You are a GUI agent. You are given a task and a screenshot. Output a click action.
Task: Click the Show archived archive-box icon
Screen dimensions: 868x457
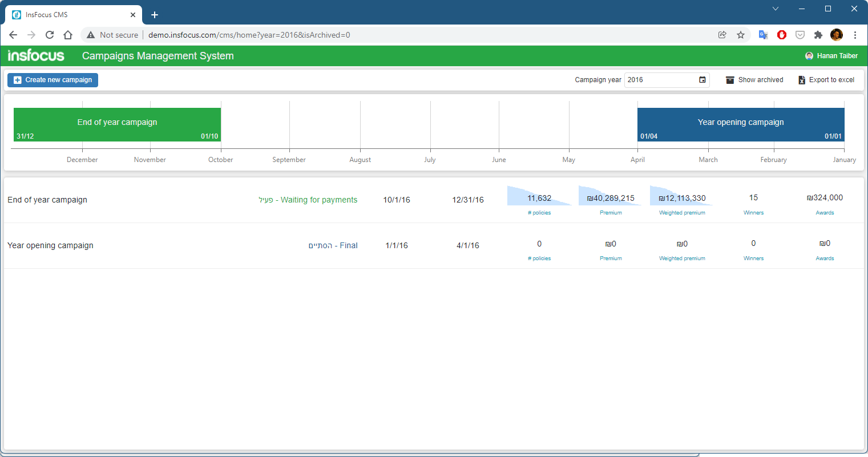730,79
